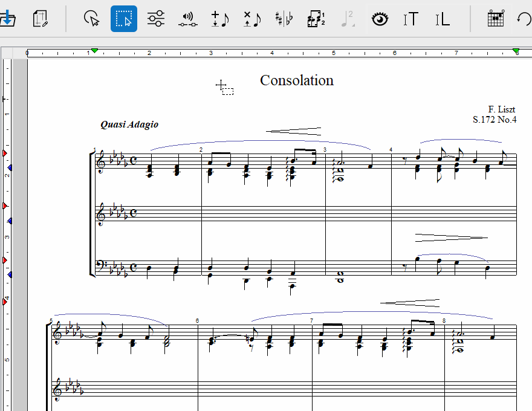Viewport: 532px width, 411px height.
Task: Choose the delete note tool with x mark
Action: [252, 19]
